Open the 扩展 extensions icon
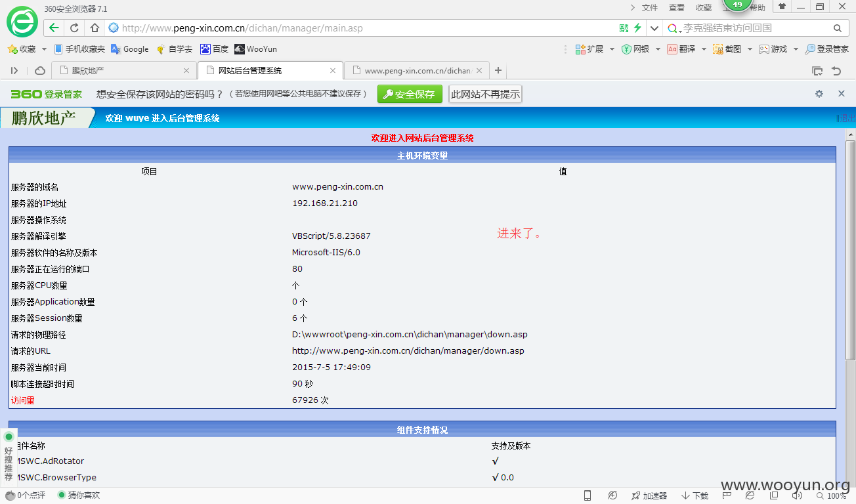The image size is (856, 504). [x=589, y=49]
